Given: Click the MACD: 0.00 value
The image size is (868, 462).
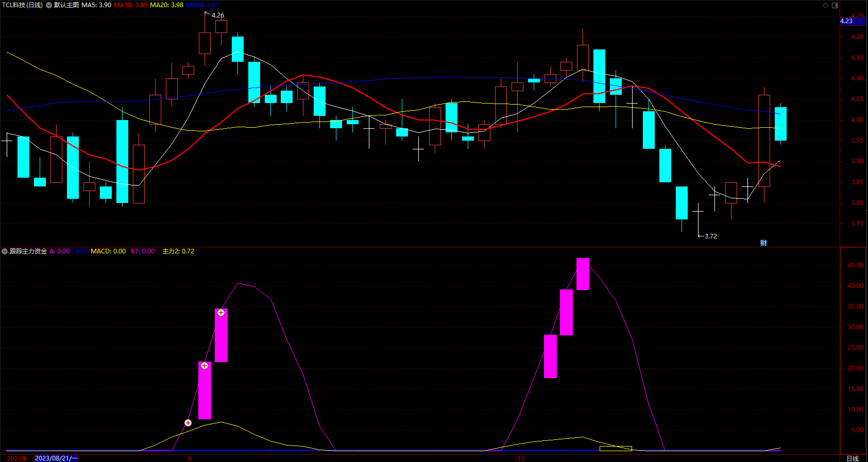Looking at the screenshot, I should 108,251.
